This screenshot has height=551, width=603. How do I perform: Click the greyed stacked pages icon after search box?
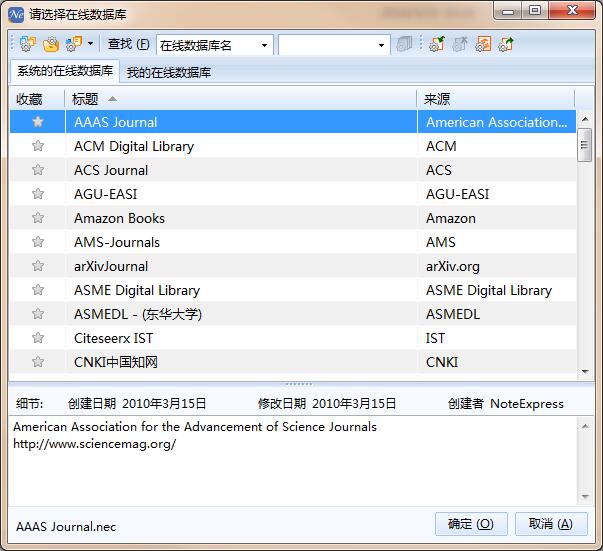[404, 44]
